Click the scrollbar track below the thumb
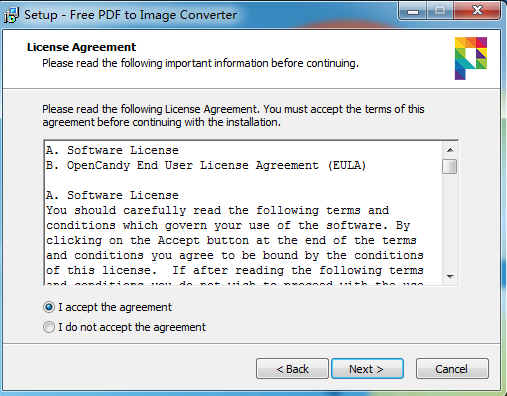This screenshot has height=396, width=507. pyautogui.click(x=450, y=222)
